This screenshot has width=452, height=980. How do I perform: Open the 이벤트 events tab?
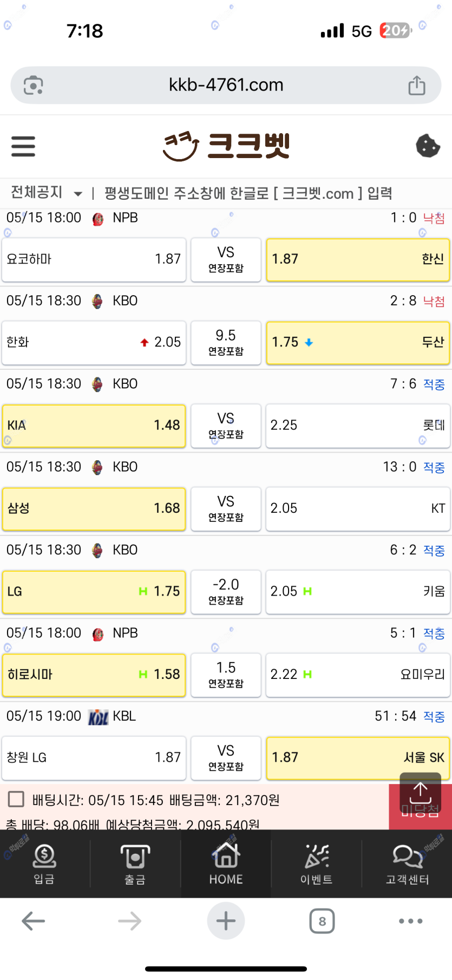click(316, 864)
